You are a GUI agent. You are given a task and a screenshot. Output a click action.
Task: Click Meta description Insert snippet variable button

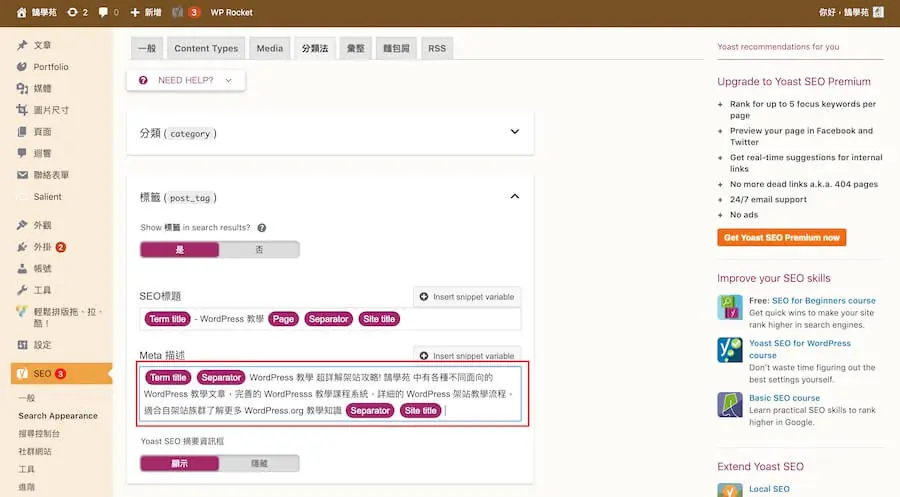[467, 355]
